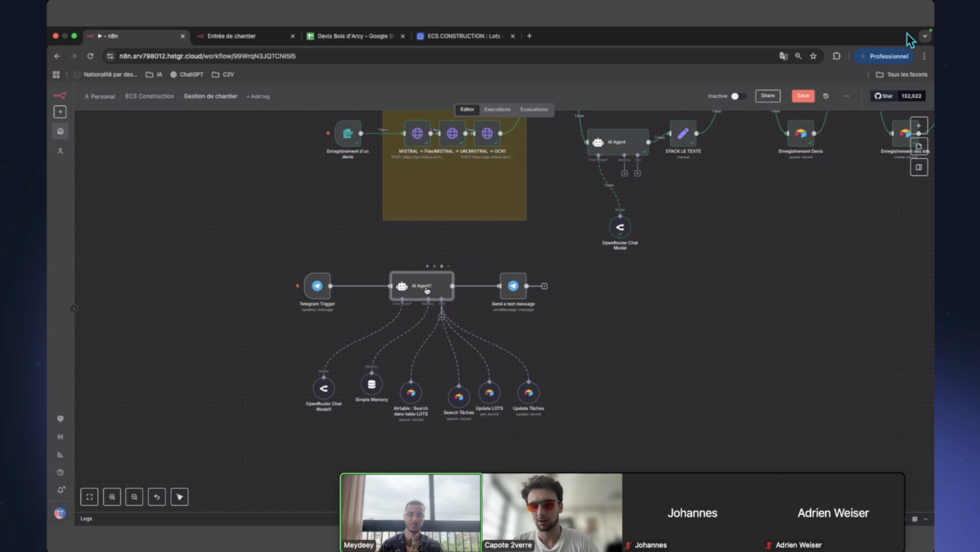The width and height of the screenshot is (980, 552).
Task: Open the three-dots workflow options menu
Action: [x=847, y=96]
